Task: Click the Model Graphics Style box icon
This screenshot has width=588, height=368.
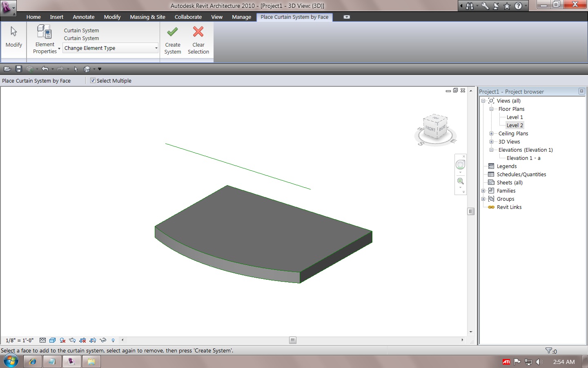Action: pyautogui.click(x=52, y=340)
